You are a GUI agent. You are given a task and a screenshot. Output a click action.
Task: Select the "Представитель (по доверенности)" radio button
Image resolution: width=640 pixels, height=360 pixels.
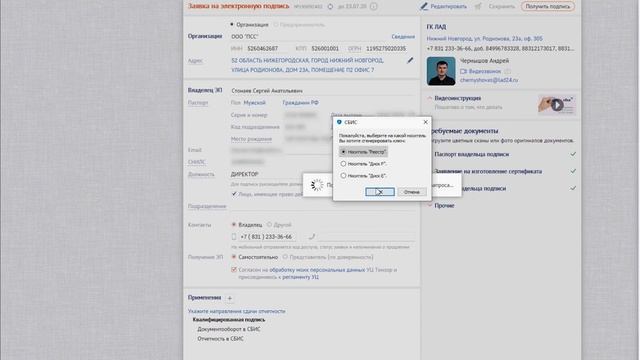point(285,257)
